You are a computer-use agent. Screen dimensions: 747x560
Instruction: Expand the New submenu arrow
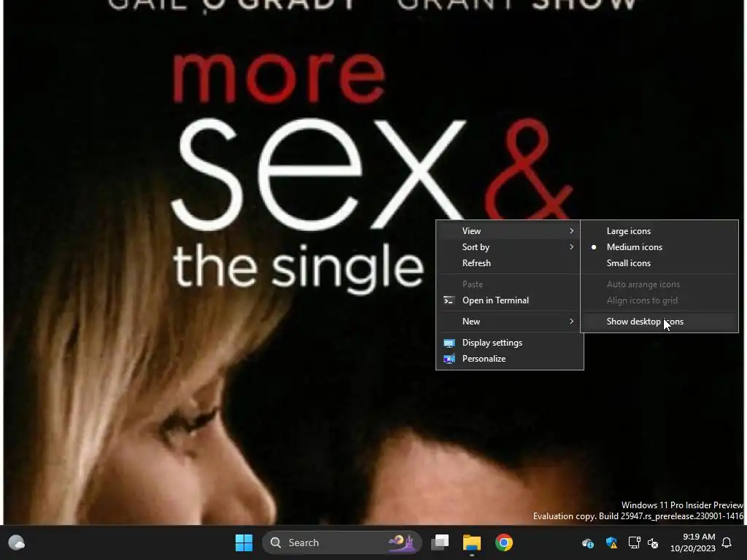572,322
